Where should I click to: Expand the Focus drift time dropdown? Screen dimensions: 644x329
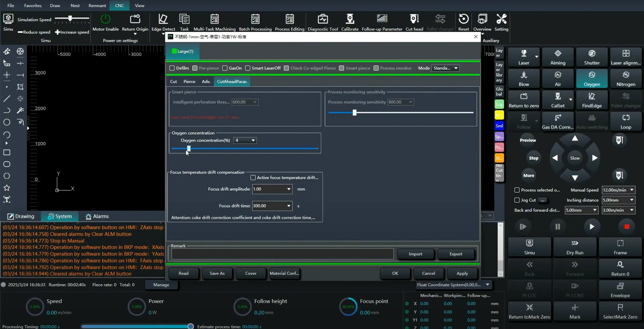(x=288, y=206)
